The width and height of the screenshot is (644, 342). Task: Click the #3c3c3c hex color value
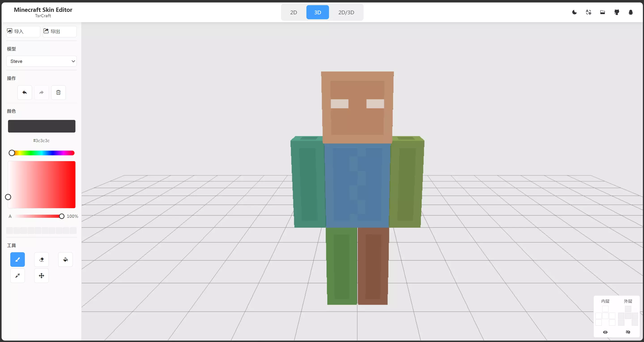pos(42,141)
